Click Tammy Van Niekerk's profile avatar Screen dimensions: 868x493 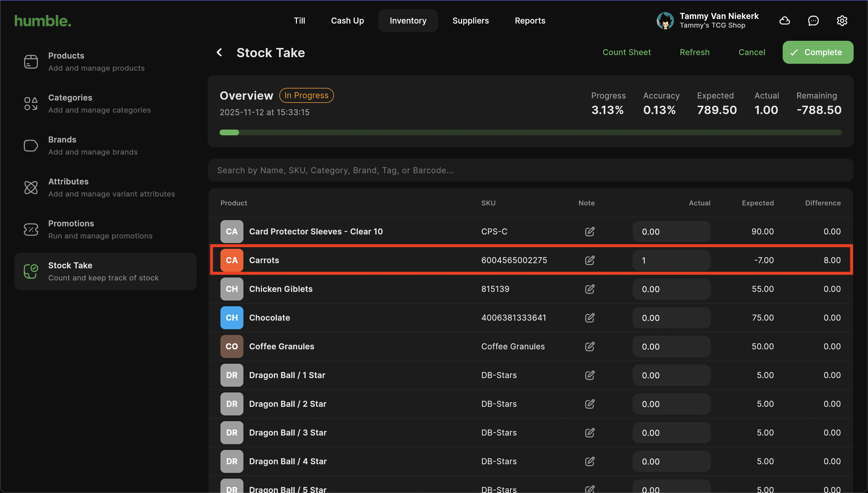coord(665,21)
